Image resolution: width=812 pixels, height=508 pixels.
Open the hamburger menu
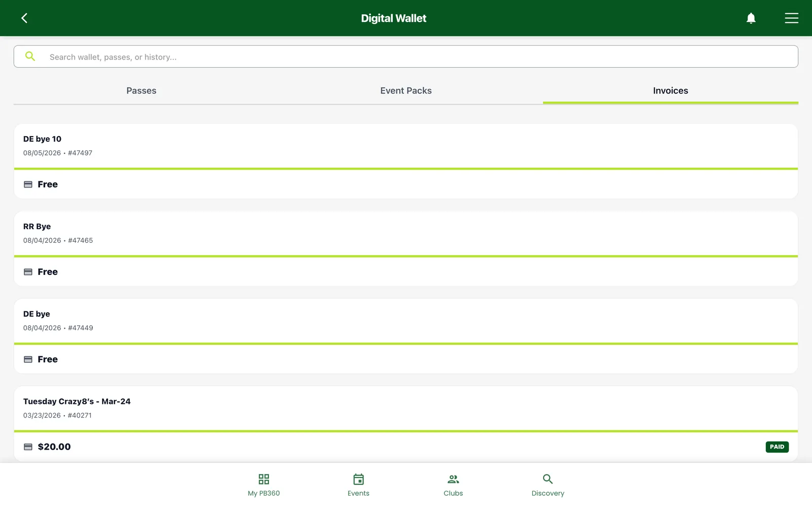(792, 18)
